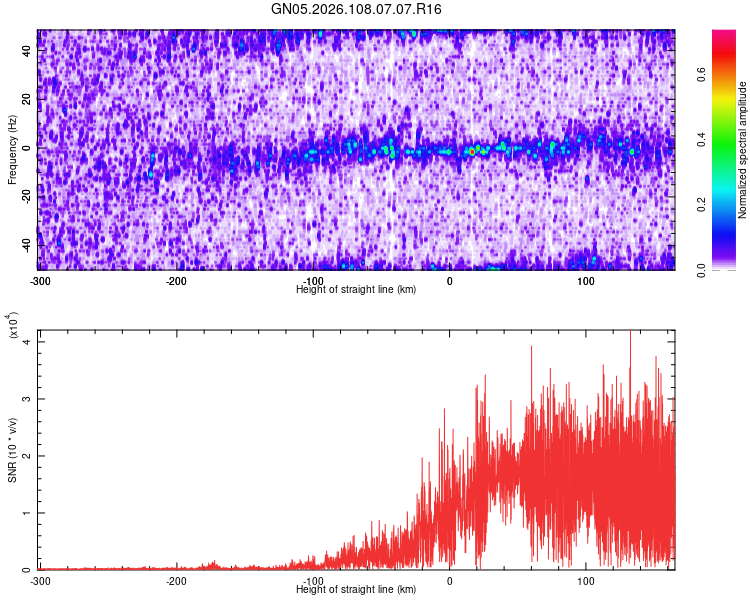The image size is (750, 600).
Task: Click the 100 tick label under the spectrogram
Action: [585, 281]
